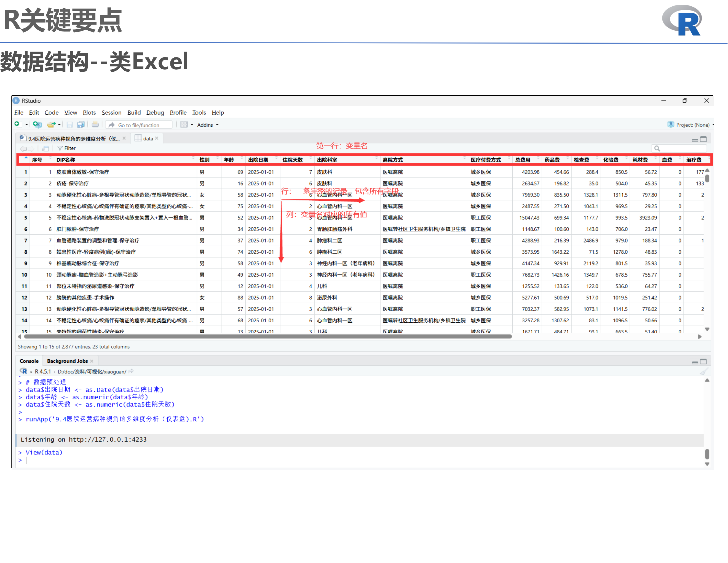Open the Code menu
Viewport: 728px width, 563px height.
pyautogui.click(x=51, y=112)
